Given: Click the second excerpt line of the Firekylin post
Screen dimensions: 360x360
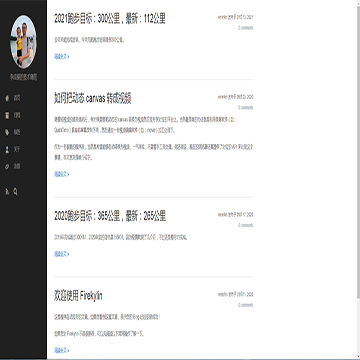Looking at the screenshot, I should pyautogui.click(x=99, y=334).
